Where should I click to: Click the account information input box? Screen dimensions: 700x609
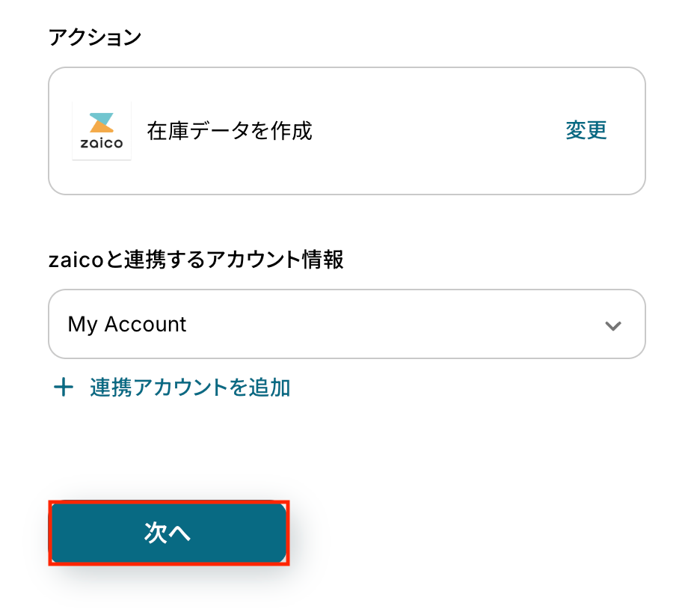346,325
